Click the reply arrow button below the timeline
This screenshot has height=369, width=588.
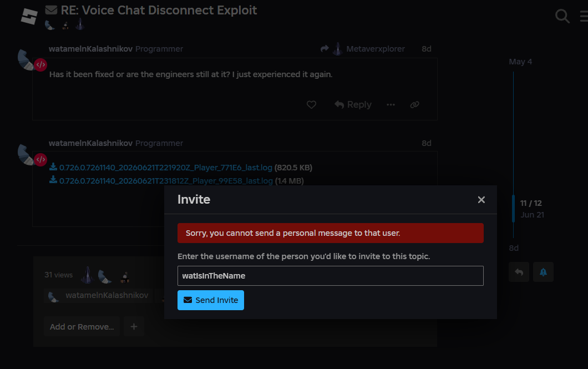coord(519,272)
